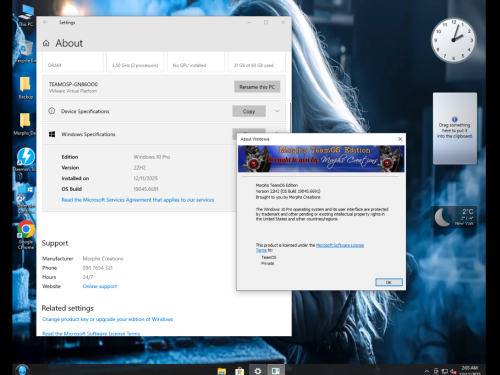Launch Daemon Tools from the desktop
This screenshot has height=375, width=500.
[25, 159]
